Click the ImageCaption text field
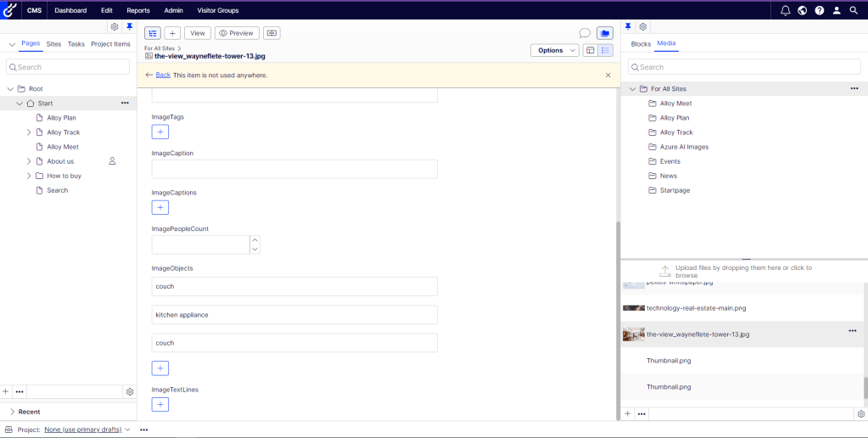 coord(294,169)
